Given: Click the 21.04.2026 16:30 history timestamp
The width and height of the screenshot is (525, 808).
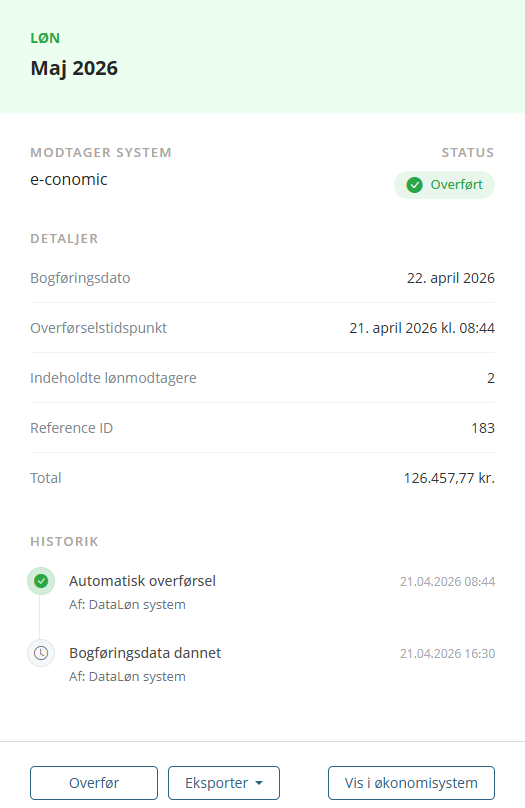Looking at the screenshot, I should click(447, 653).
